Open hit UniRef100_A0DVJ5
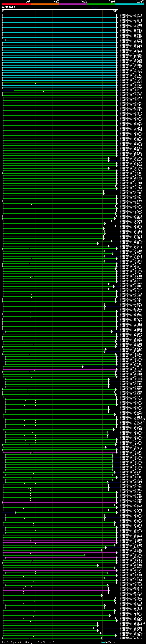 coord(131,548)
